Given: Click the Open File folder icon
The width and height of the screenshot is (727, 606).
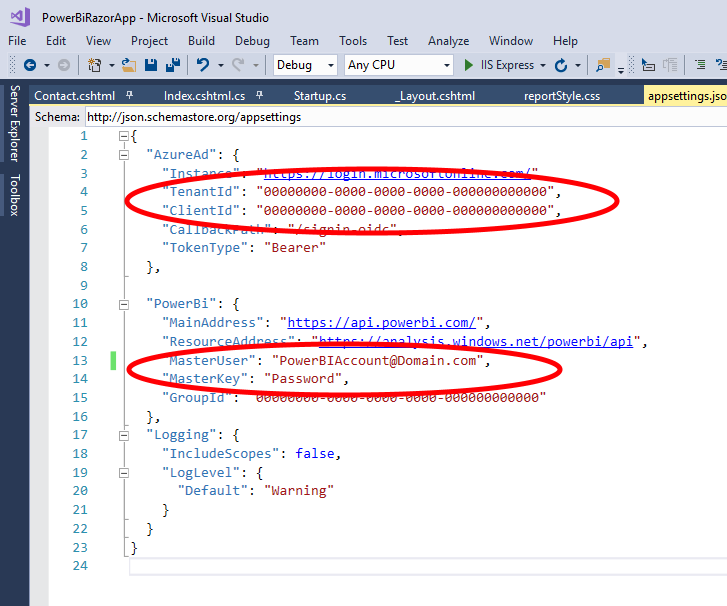Looking at the screenshot, I should click(129, 65).
